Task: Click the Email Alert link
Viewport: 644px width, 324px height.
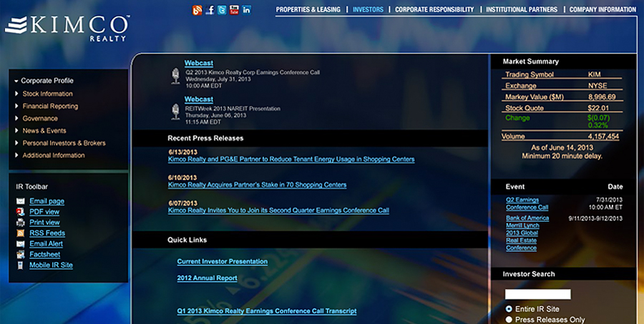Action: [x=46, y=244]
